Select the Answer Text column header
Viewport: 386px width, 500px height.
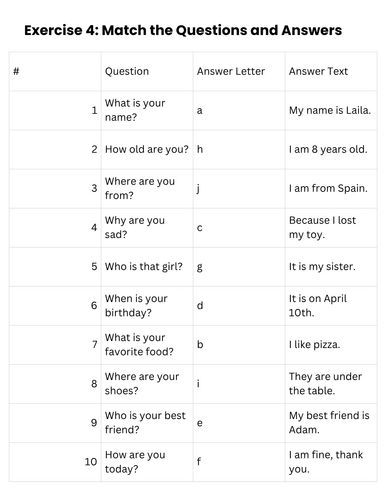(x=318, y=71)
